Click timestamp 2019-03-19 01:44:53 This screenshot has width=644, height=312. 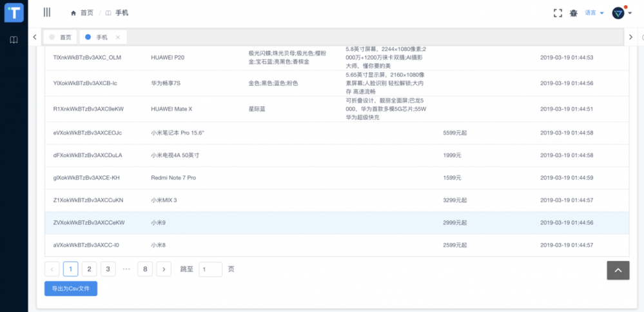(x=567, y=57)
